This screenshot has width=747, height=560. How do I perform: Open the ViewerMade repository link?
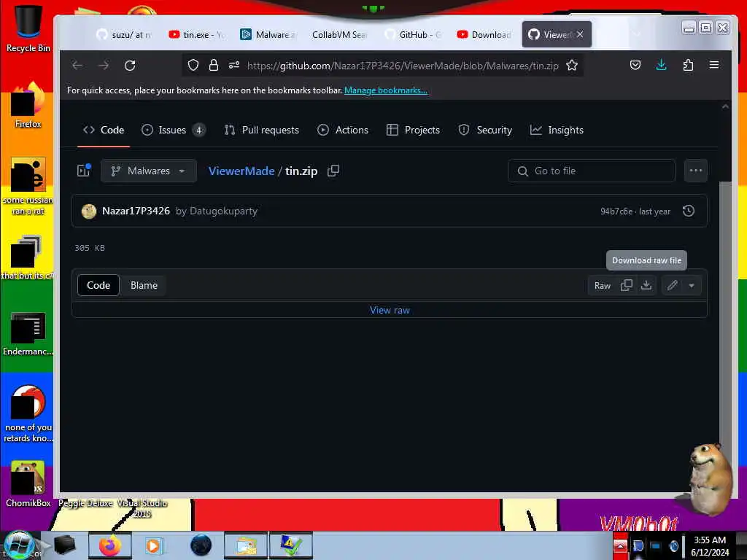[x=241, y=171]
